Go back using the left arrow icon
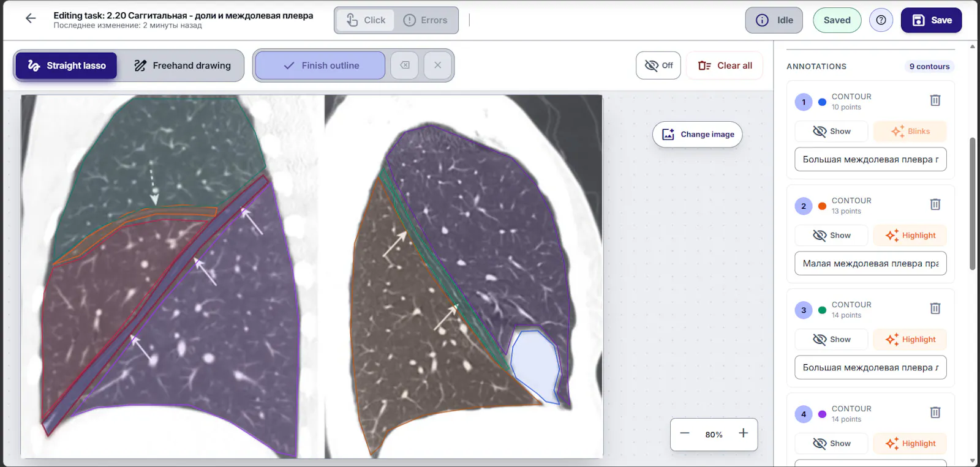The height and width of the screenshot is (467, 980). tap(31, 18)
